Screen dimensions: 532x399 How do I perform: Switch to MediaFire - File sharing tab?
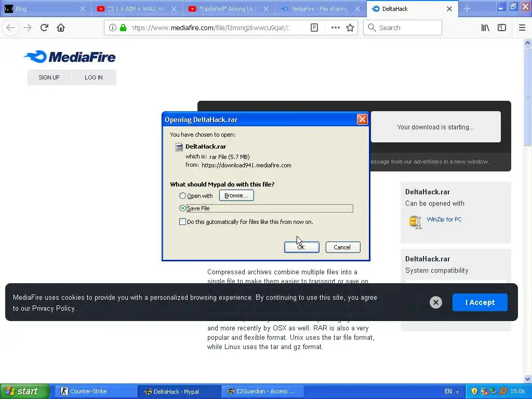pos(320,9)
